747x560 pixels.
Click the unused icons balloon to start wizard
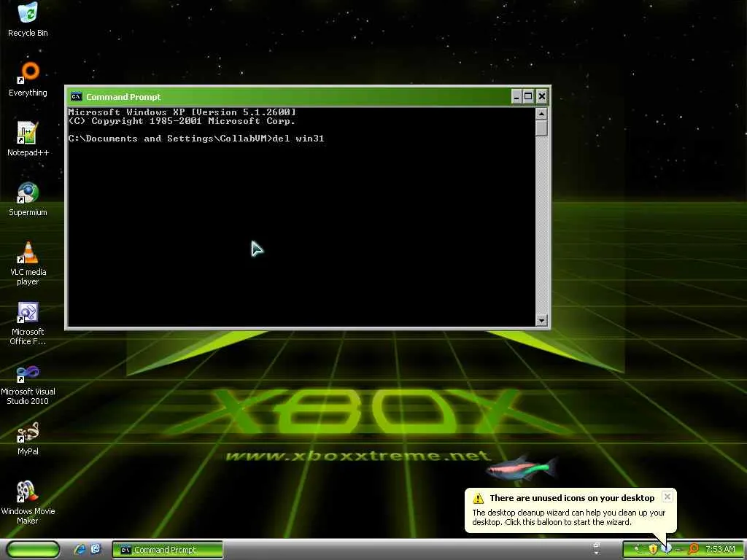tap(570, 510)
